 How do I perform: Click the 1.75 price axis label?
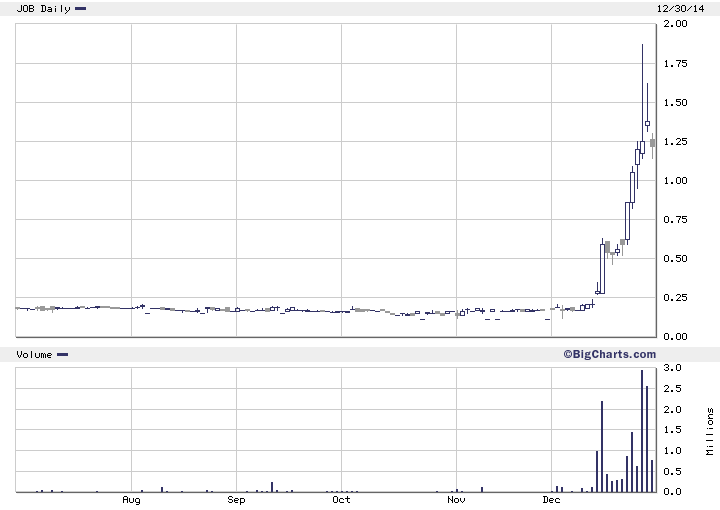pos(675,63)
